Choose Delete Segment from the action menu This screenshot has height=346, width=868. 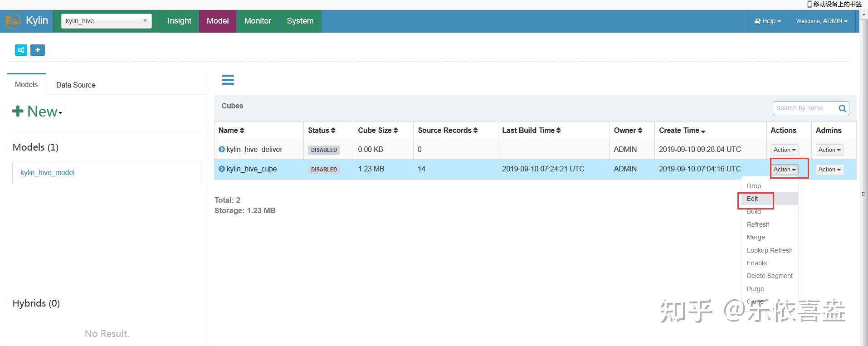770,276
